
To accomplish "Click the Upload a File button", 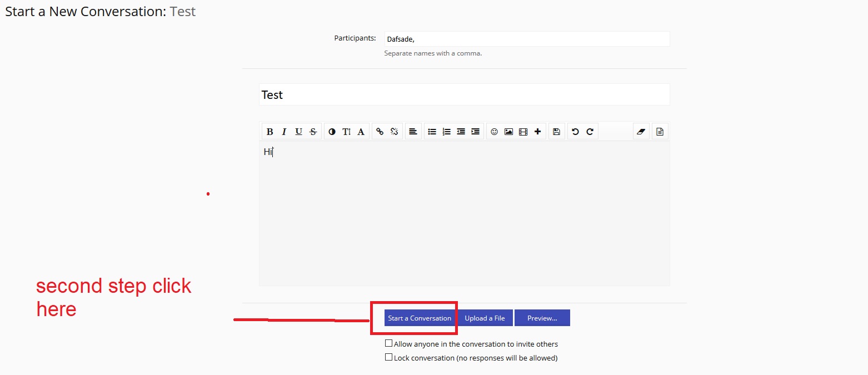I will [485, 318].
